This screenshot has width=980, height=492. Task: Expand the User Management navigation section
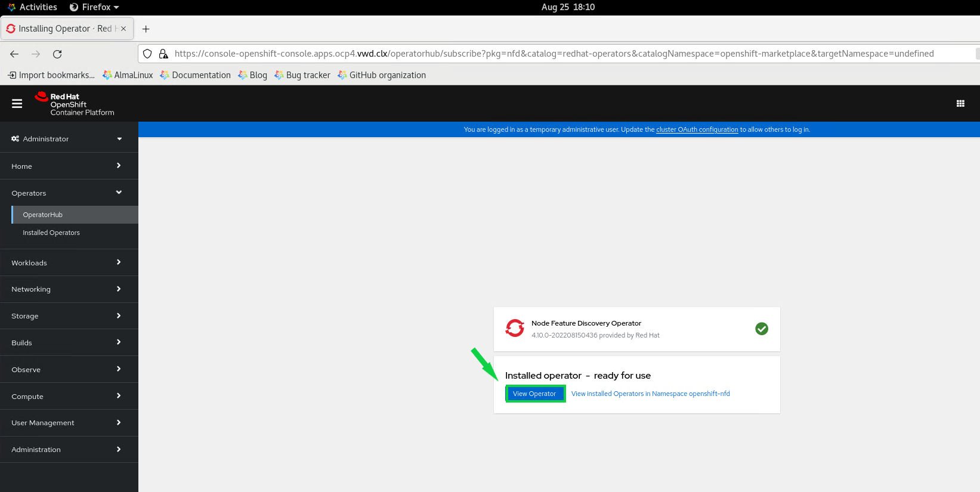pos(69,423)
